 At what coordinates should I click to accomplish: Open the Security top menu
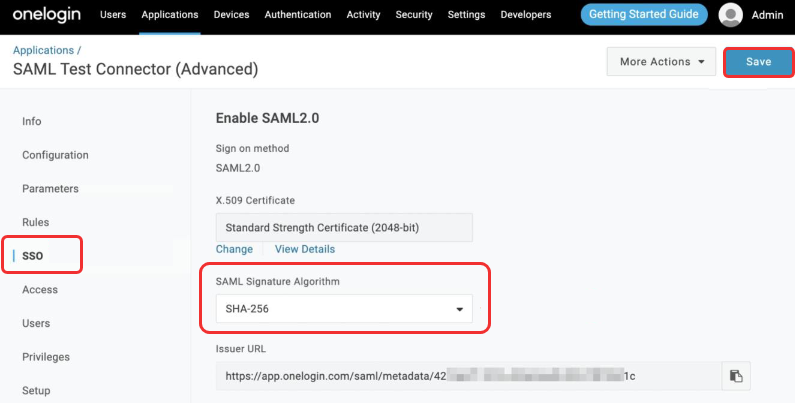[414, 15]
